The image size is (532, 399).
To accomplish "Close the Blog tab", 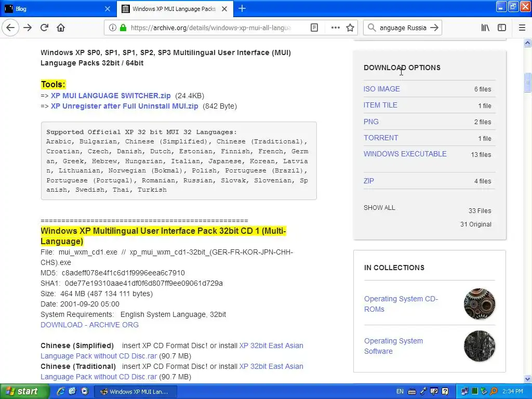I will pos(107,9).
